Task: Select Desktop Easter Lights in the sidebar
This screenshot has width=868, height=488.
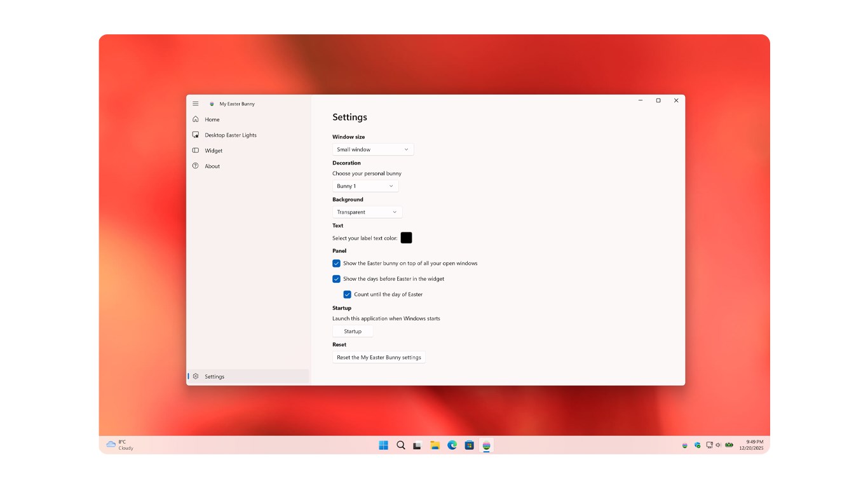Action: click(x=229, y=135)
